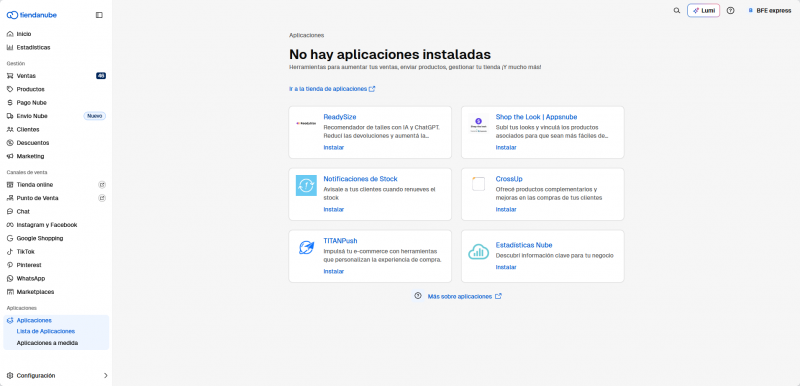Image resolution: width=800 pixels, height=386 pixels.
Task: Click the tiendanube logo
Action: 32,15
